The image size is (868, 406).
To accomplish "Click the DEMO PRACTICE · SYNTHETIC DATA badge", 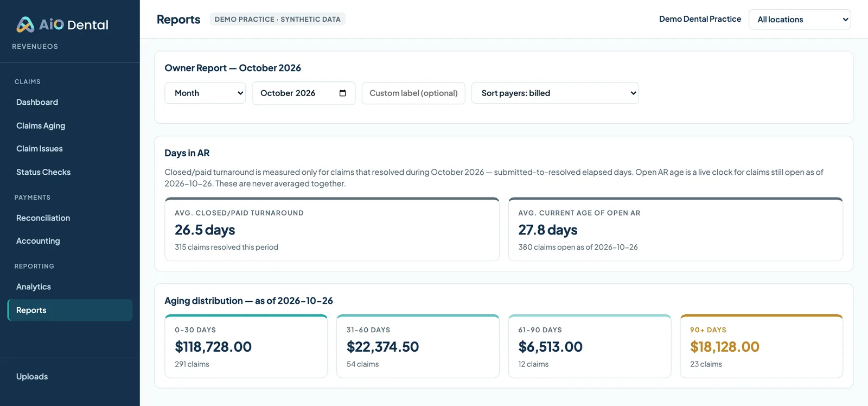I will click(x=278, y=19).
